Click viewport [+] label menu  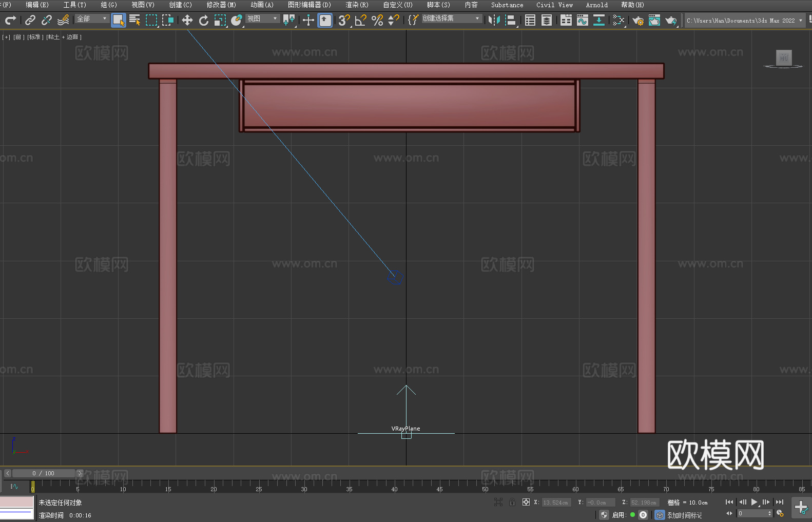(6, 37)
